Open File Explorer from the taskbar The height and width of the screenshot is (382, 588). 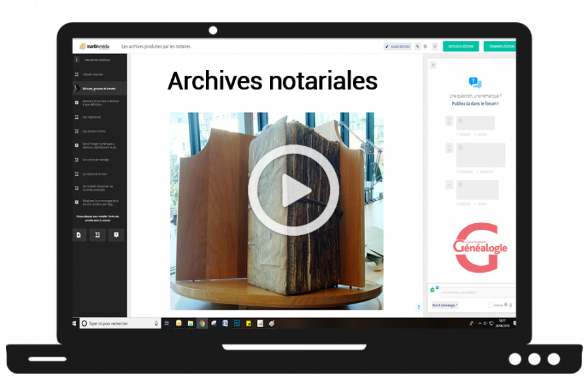point(191,323)
